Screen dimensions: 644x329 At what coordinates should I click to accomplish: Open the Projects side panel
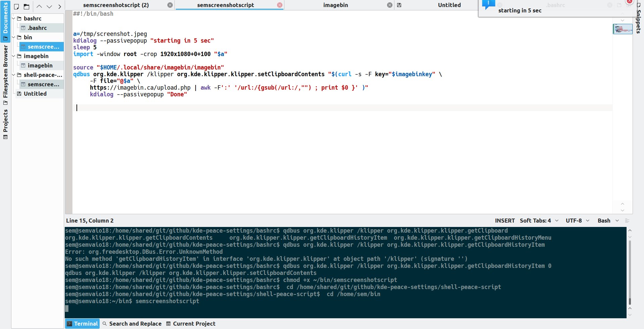coord(5,124)
